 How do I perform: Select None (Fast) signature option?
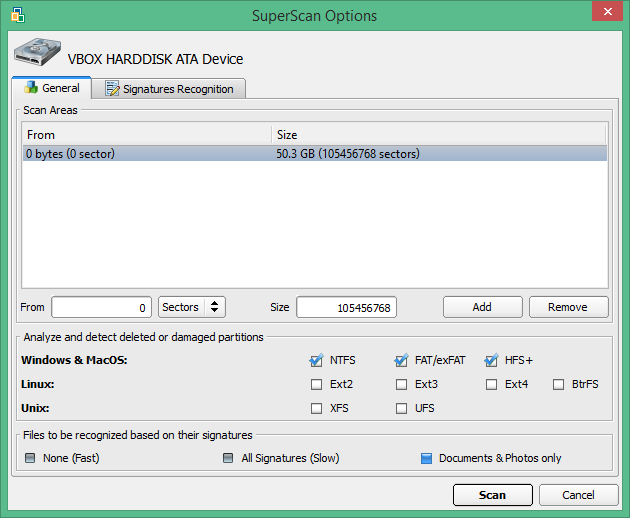(x=30, y=459)
